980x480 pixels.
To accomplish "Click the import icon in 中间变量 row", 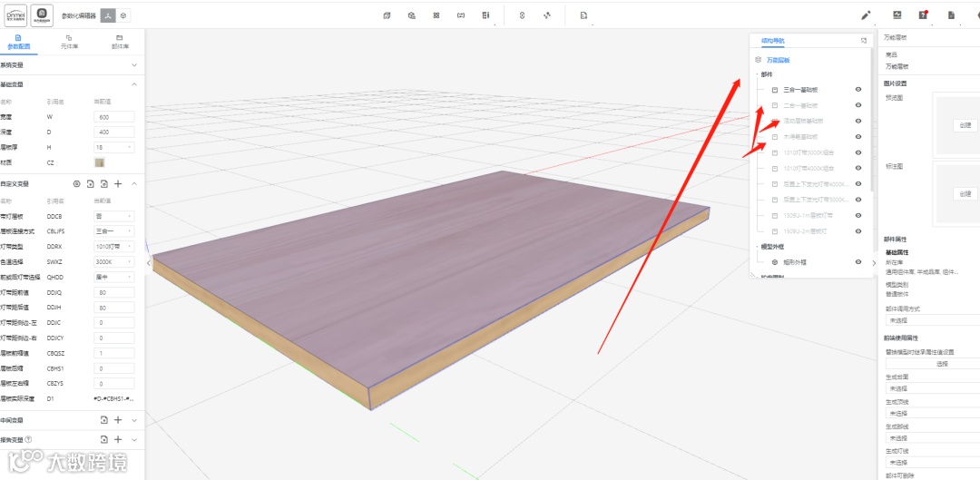I will tap(104, 420).
